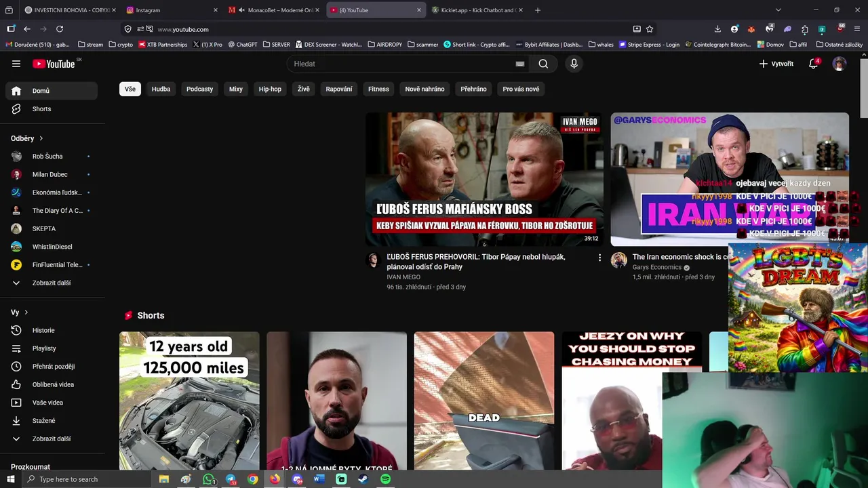Viewport: 868px width, 488px height.
Task: Open the notifications bell
Action: [x=813, y=64]
